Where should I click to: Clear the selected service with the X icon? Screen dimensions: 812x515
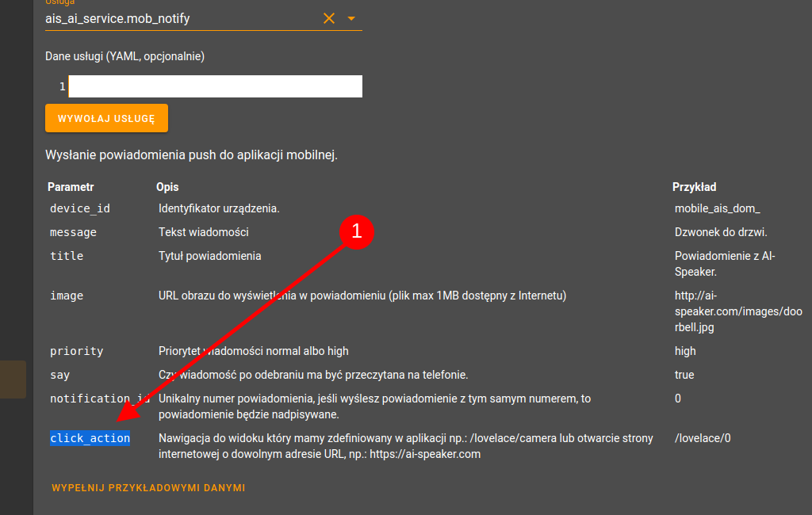329,19
